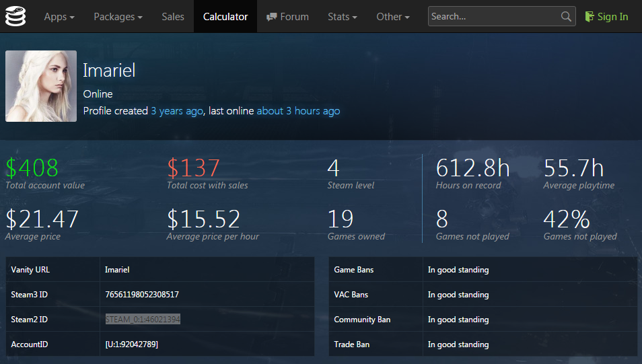Click VAC Bans 'In good standing' status
642x364 pixels.
tap(458, 295)
